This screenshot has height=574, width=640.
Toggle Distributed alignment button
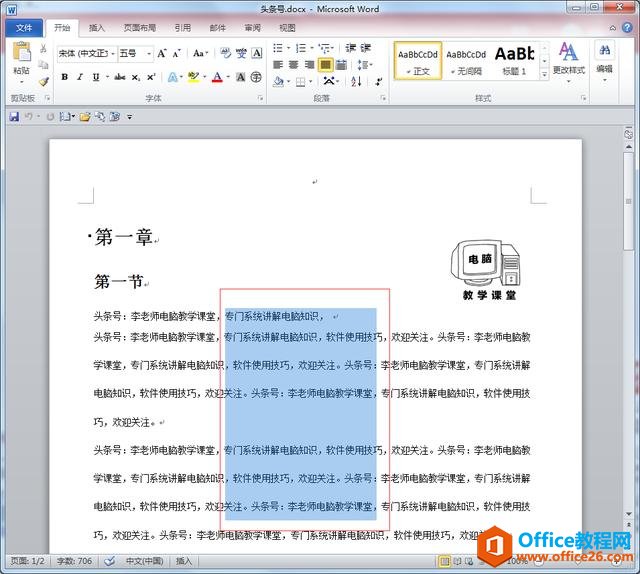(x=341, y=65)
